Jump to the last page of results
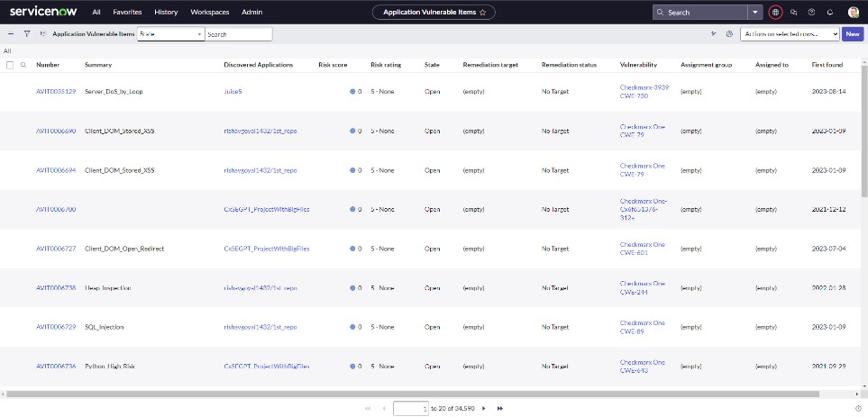Viewport: 868px width, 417px height. click(x=500, y=408)
